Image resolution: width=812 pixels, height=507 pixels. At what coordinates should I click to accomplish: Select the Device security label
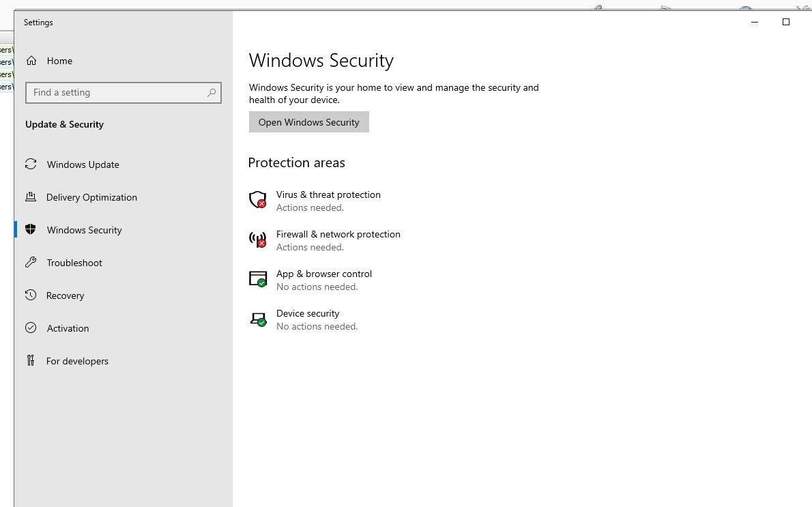pos(308,313)
